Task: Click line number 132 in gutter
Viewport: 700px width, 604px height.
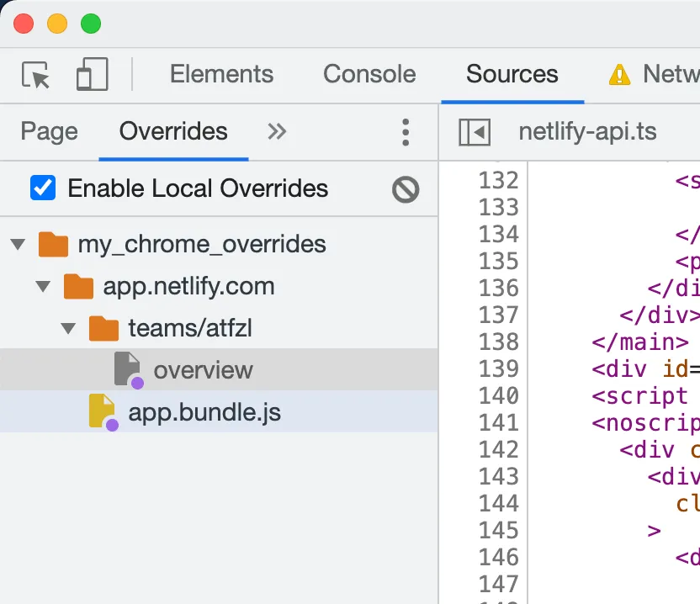Action: pos(499,180)
